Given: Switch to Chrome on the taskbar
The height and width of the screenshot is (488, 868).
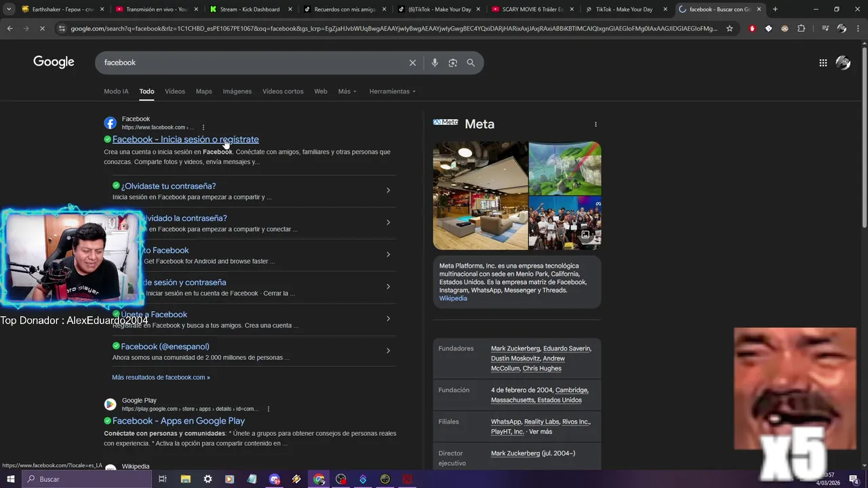Looking at the screenshot, I should point(319,479).
